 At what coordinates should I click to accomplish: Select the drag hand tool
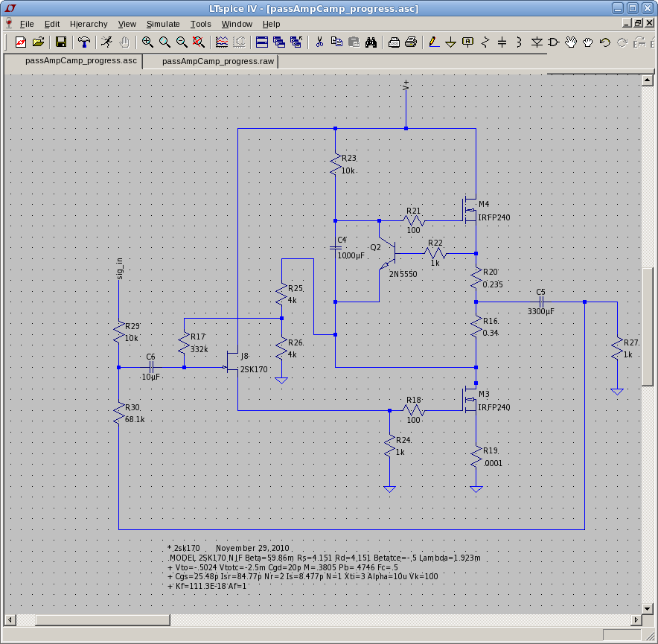[x=588, y=42]
